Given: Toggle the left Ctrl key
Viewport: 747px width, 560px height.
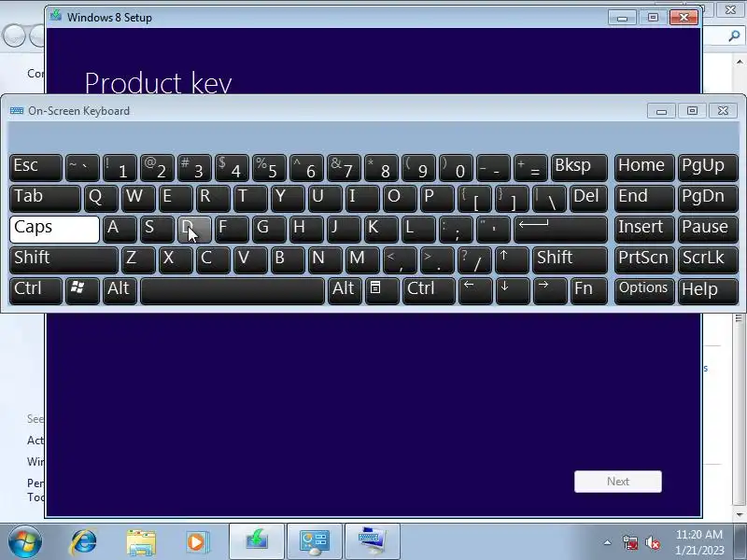Looking at the screenshot, I should (x=35, y=290).
